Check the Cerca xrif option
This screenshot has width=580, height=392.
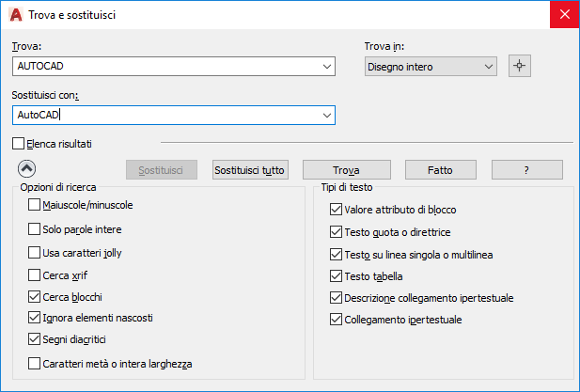[34, 275]
